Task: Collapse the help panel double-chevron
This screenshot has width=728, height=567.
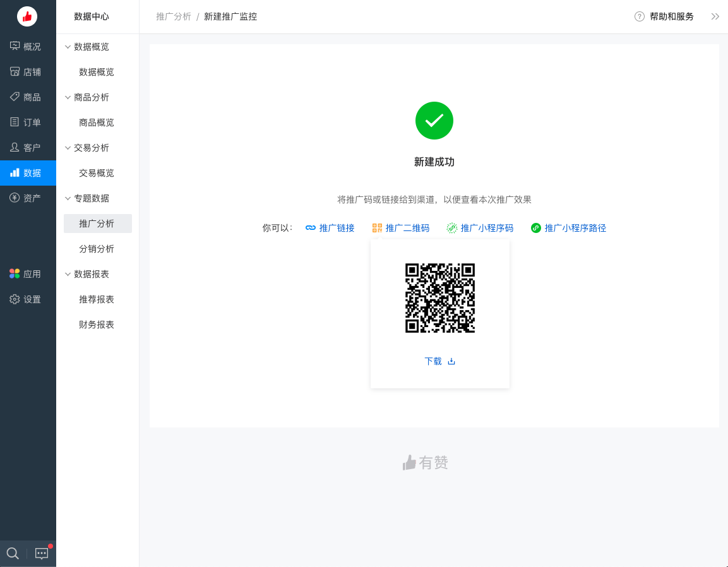Action: coord(715,16)
